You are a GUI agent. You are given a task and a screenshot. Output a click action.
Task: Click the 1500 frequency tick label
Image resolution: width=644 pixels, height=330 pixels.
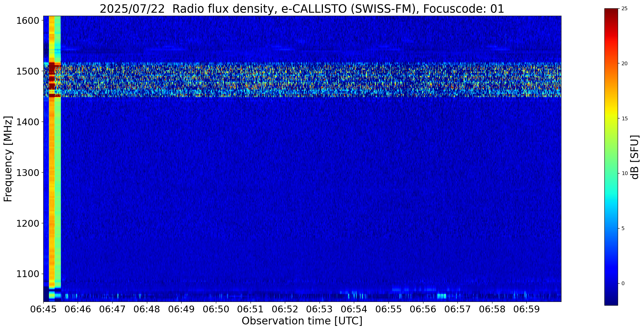28,71
